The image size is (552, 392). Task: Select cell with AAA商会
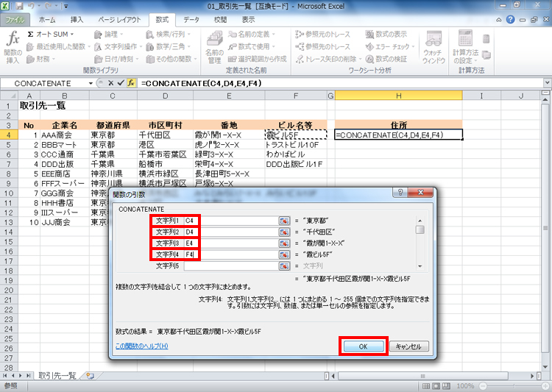(65, 135)
